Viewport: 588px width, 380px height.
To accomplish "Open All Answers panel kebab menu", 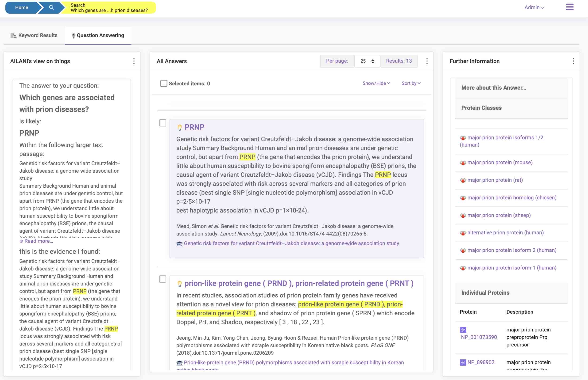I will [x=427, y=61].
